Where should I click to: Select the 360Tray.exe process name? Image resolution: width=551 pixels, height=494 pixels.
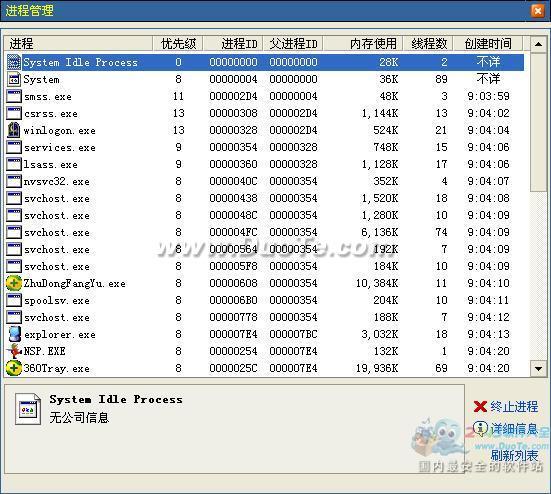pyautogui.click(x=56, y=368)
